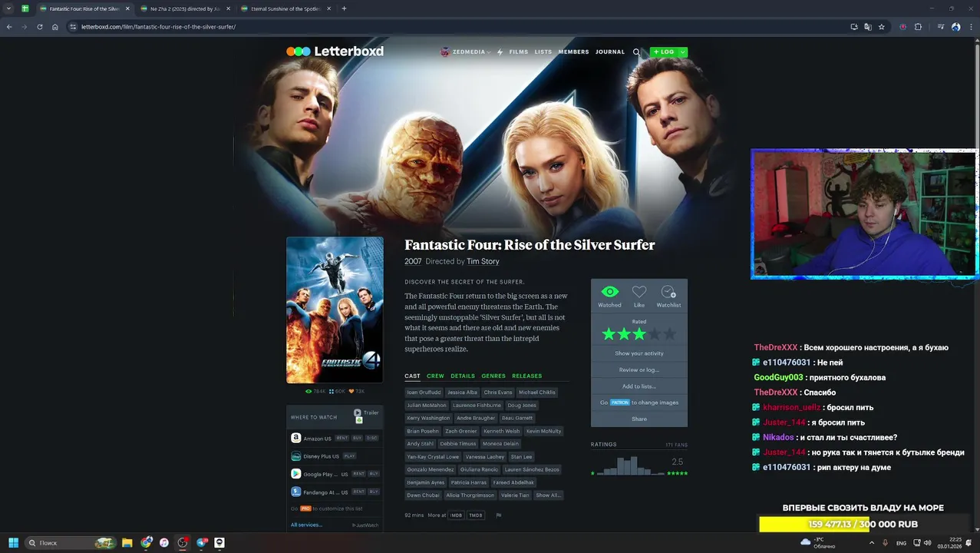Open the LISTS nav menu
Viewport: 980px width, 553px height.
click(x=543, y=52)
